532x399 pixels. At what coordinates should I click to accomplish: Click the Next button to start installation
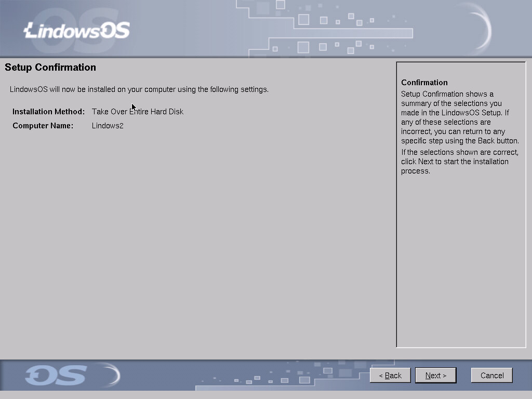(435, 375)
